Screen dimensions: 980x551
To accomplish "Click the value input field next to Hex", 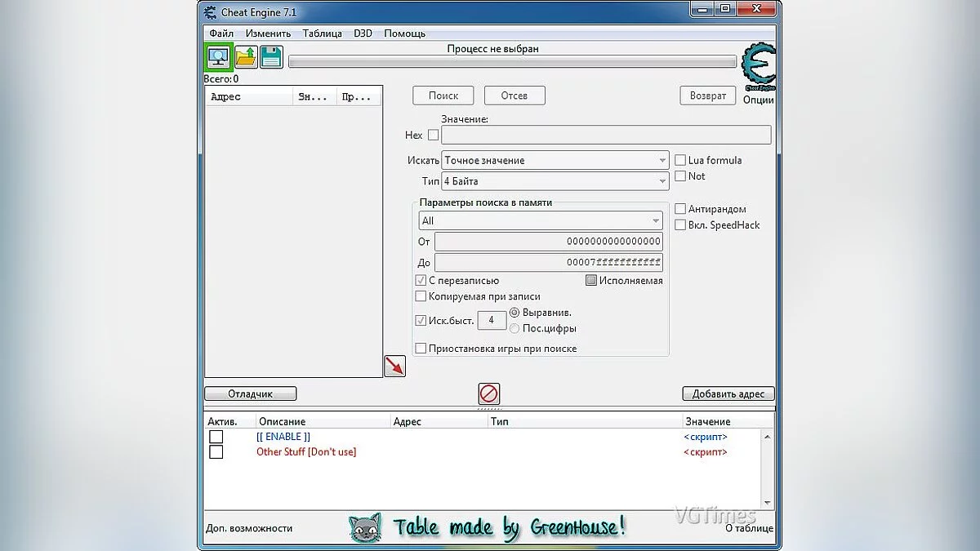I will 604,135.
